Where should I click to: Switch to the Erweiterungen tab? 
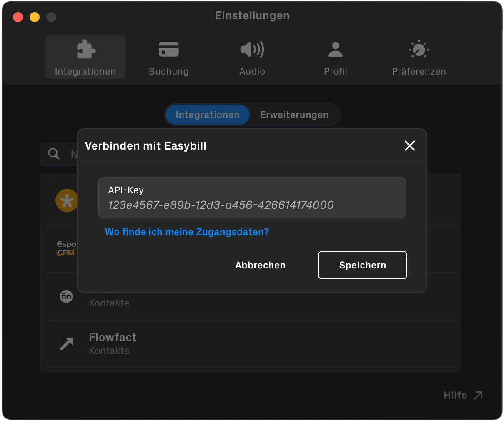[x=294, y=115]
